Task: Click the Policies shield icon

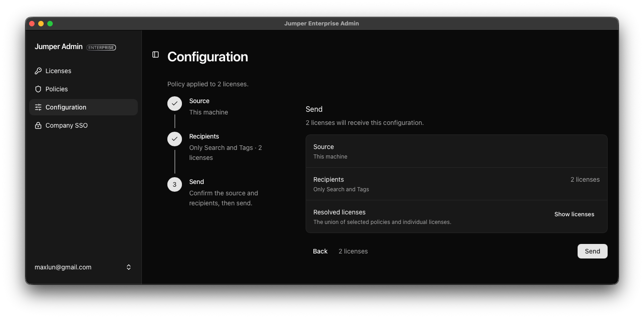Action: click(x=38, y=89)
